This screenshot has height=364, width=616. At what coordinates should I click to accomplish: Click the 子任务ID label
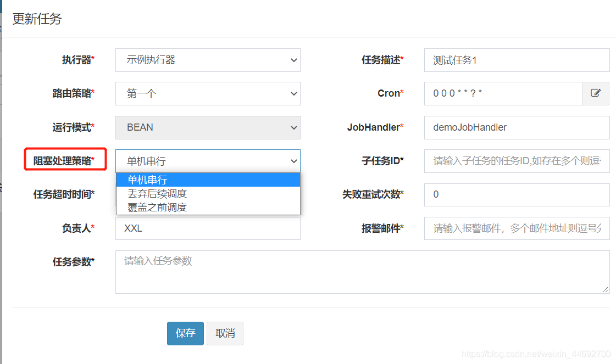382,161
